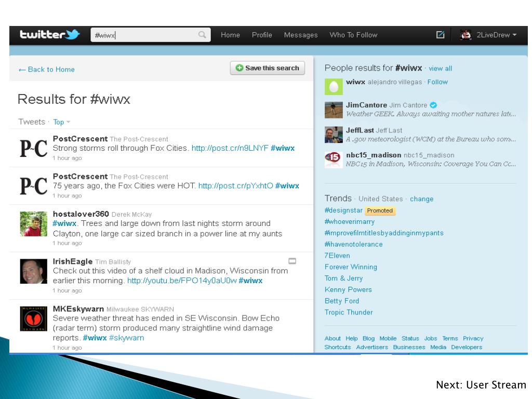Click the Blog footer link
This screenshot has height=399, width=532.
tap(368, 338)
